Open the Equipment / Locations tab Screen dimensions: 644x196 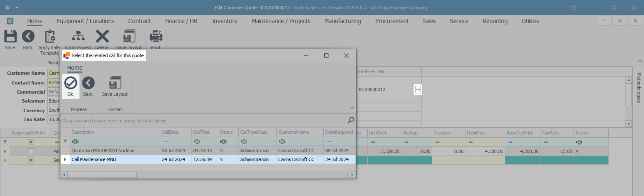[85, 21]
